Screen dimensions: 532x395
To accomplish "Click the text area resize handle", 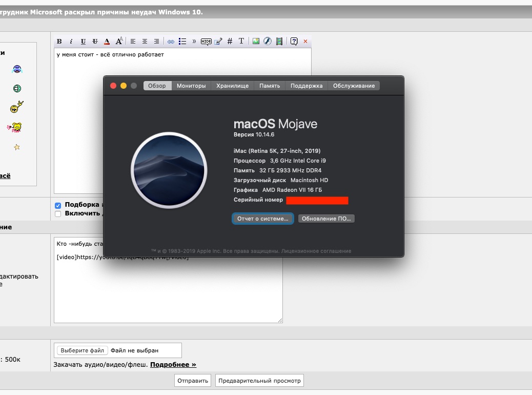I will click(280, 320).
